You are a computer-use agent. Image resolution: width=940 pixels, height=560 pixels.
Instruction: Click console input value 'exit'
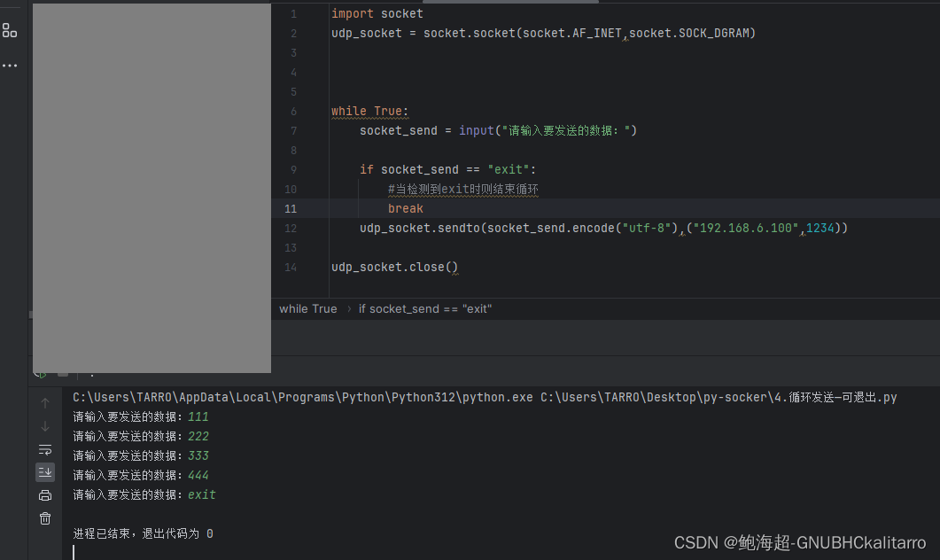click(x=201, y=494)
